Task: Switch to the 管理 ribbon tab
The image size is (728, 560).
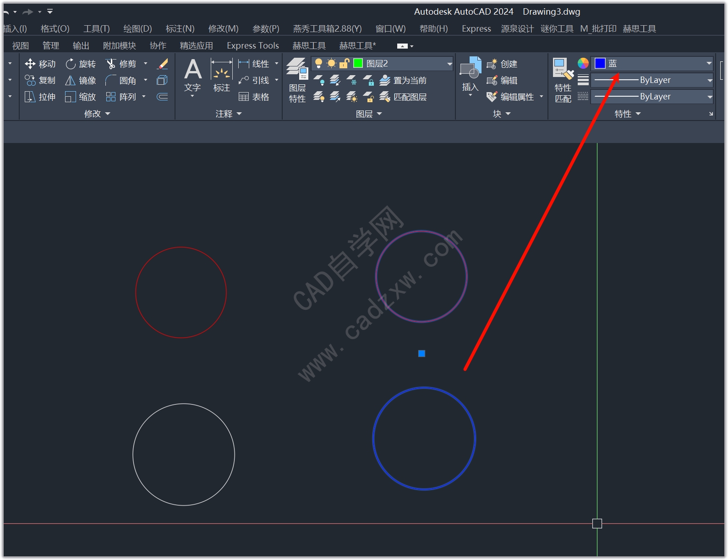Action: point(51,45)
